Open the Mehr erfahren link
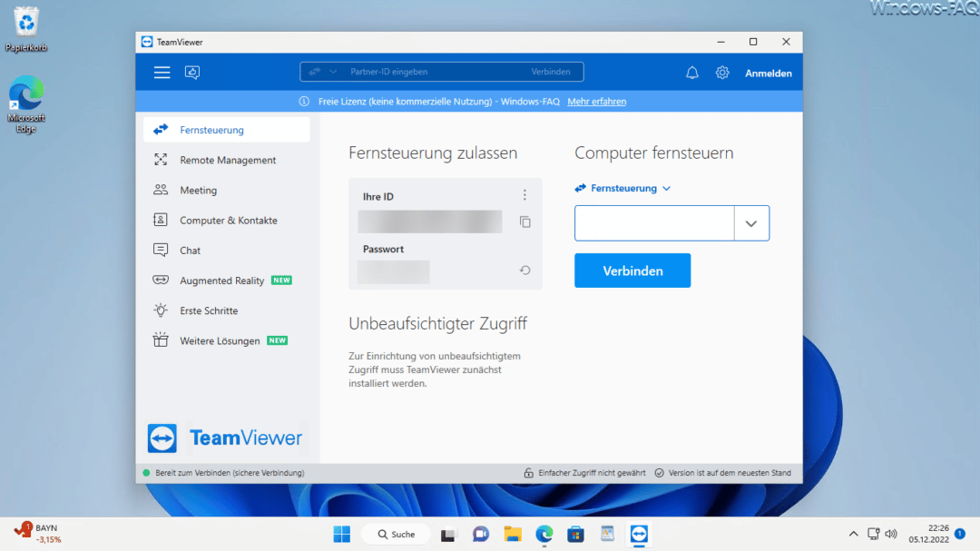The image size is (980, 551). point(596,101)
